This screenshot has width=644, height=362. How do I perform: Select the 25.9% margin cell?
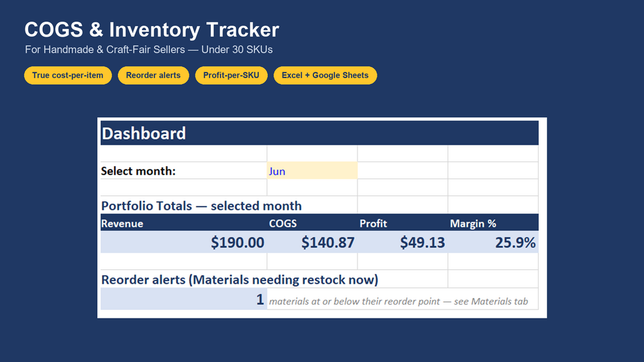coord(493,242)
